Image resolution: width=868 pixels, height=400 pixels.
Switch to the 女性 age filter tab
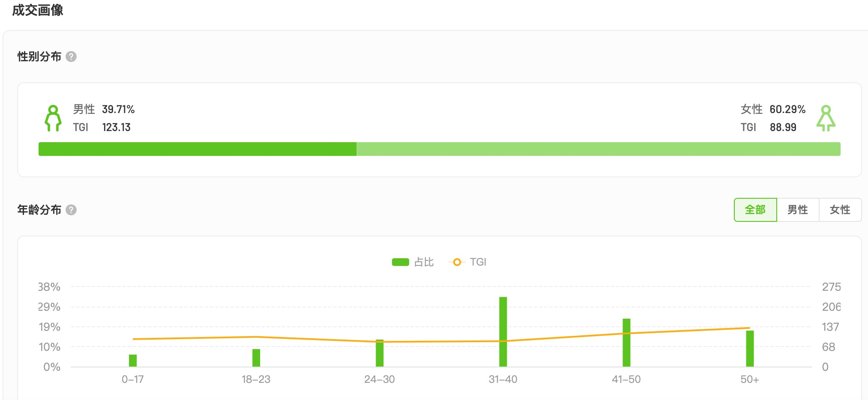point(840,210)
